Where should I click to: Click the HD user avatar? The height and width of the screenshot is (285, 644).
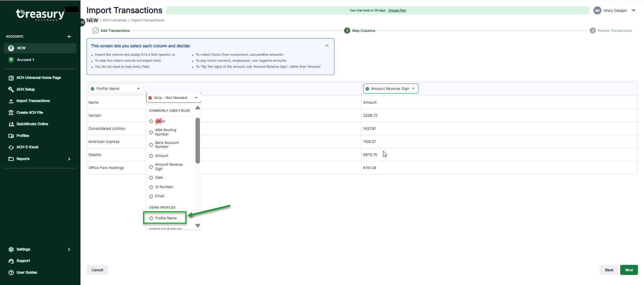[x=597, y=10]
